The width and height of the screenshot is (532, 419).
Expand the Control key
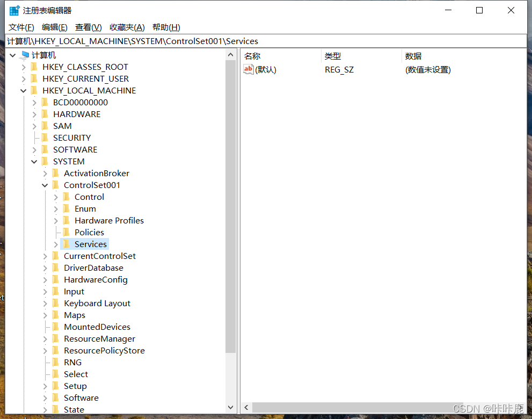coord(56,197)
